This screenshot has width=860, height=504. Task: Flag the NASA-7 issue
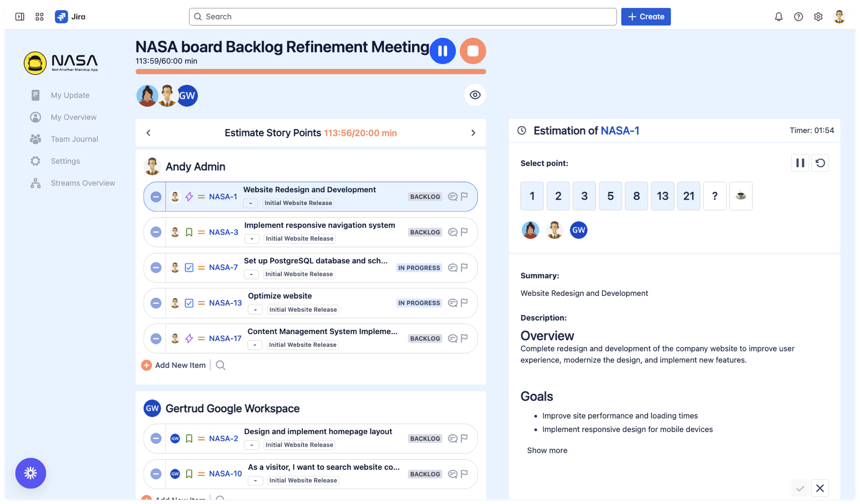coord(464,268)
